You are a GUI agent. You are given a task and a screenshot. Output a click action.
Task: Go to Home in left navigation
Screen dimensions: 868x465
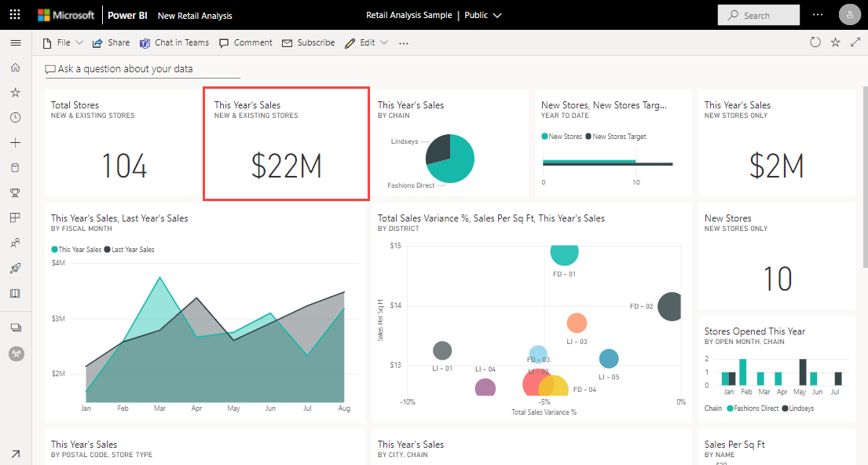click(x=16, y=68)
